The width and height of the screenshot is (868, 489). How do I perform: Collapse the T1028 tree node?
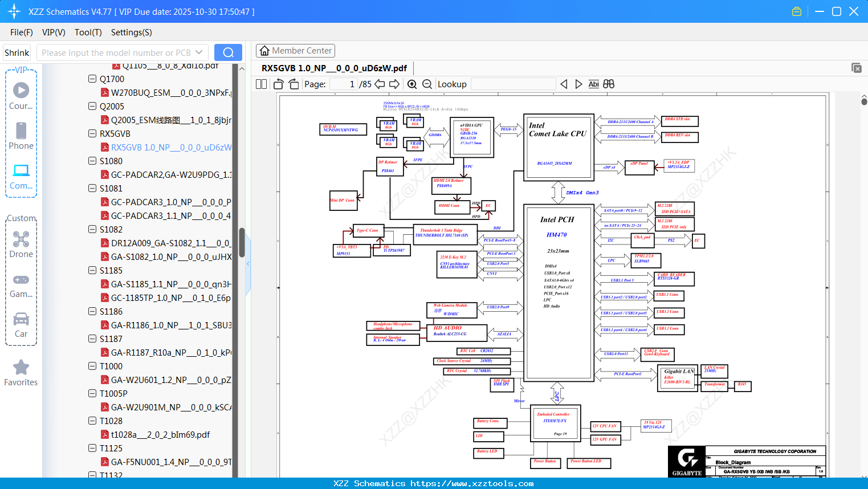coord(92,421)
